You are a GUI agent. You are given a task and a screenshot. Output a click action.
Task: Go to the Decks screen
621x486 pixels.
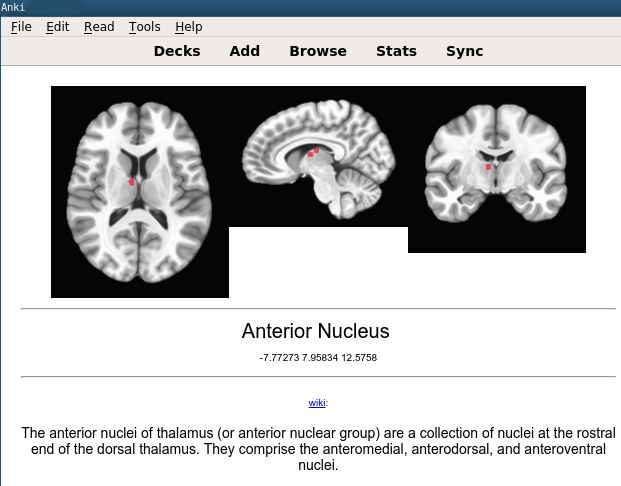[x=177, y=51]
